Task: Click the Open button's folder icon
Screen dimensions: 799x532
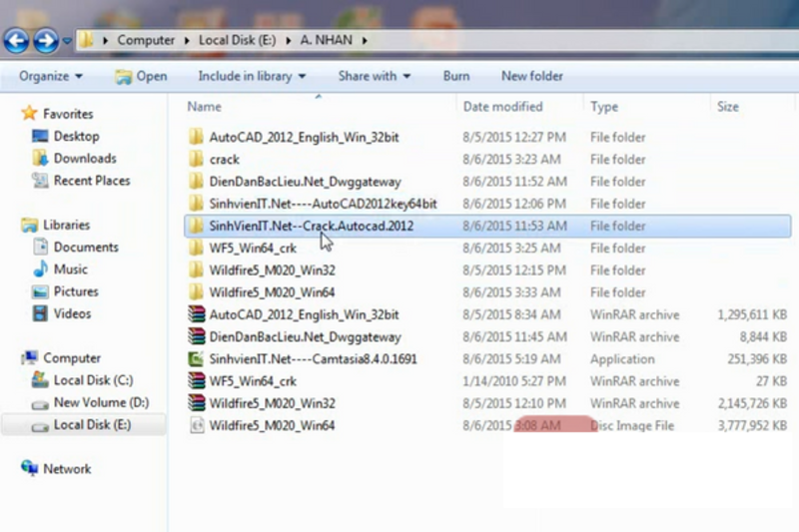Action: point(123,77)
